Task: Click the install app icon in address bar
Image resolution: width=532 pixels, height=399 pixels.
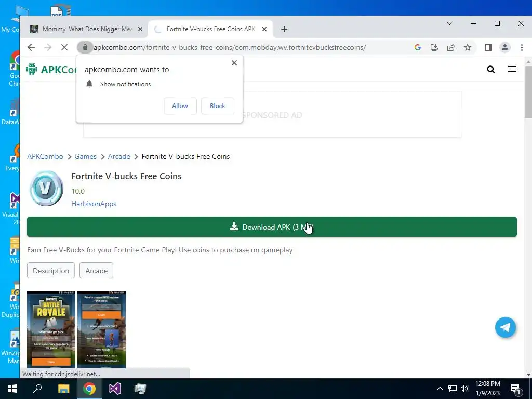Action: pyautogui.click(x=434, y=47)
